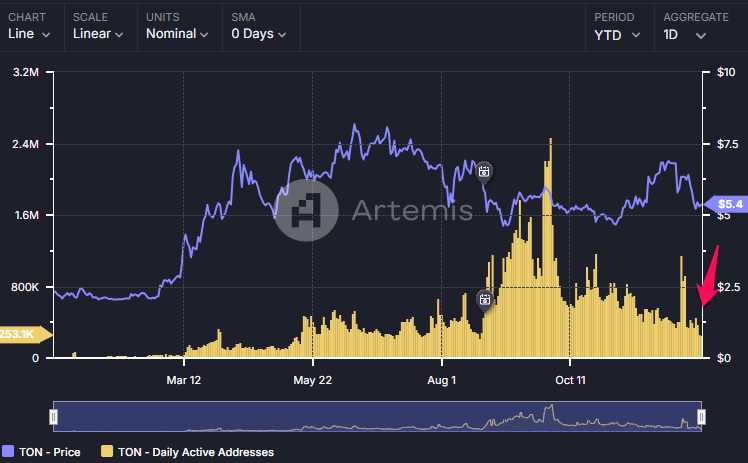Image resolution: width=748 pixels, height=463 pixels.
Task: Open the CHART type dropdown showing Line
Action: (x=29, y=34)
